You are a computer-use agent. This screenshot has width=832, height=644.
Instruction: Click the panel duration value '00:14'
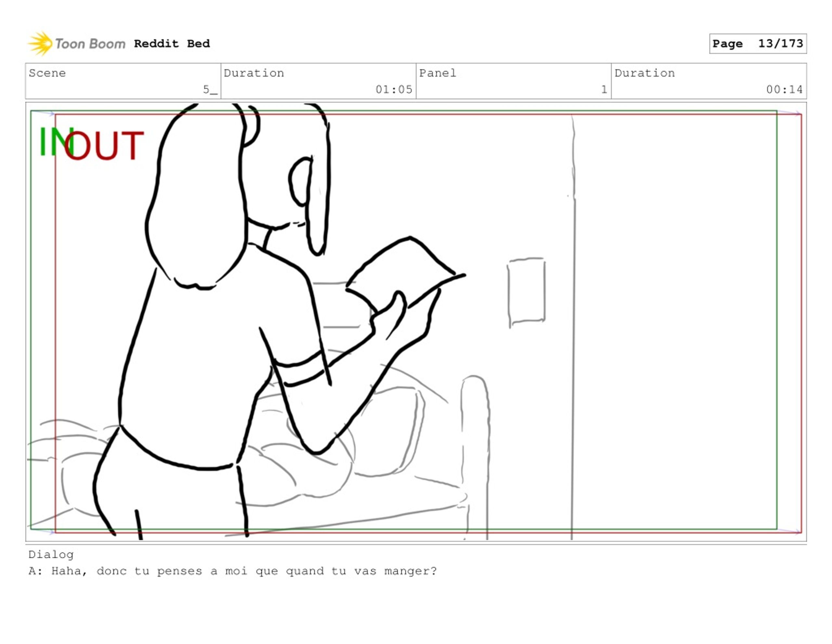click(784, 89)
